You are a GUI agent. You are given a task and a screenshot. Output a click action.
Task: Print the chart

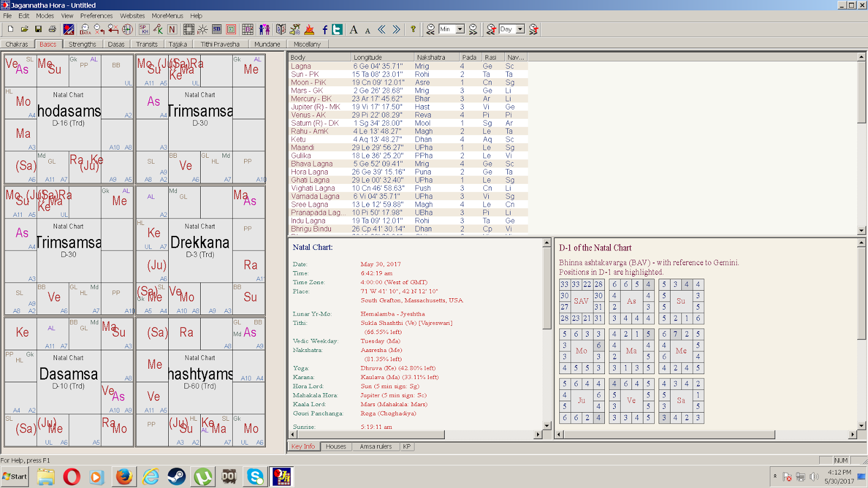tap(53, 29)
